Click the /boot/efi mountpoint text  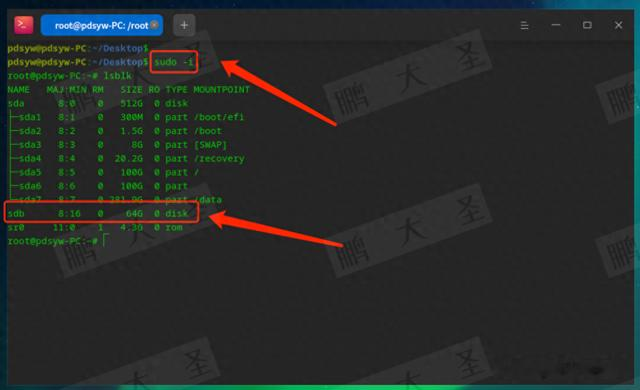click(x=219, y=117)
